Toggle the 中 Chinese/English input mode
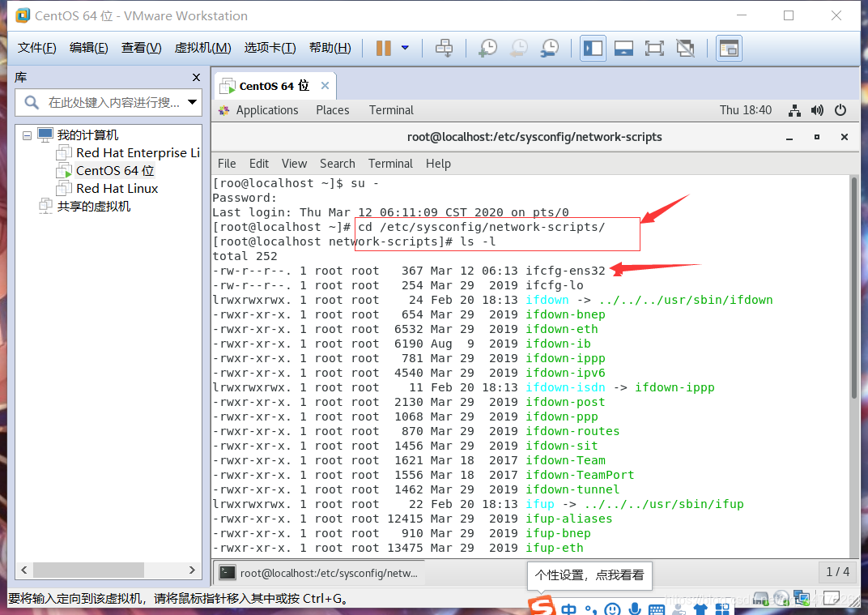The width and height of the screenshot is (868, 615). 568,609
